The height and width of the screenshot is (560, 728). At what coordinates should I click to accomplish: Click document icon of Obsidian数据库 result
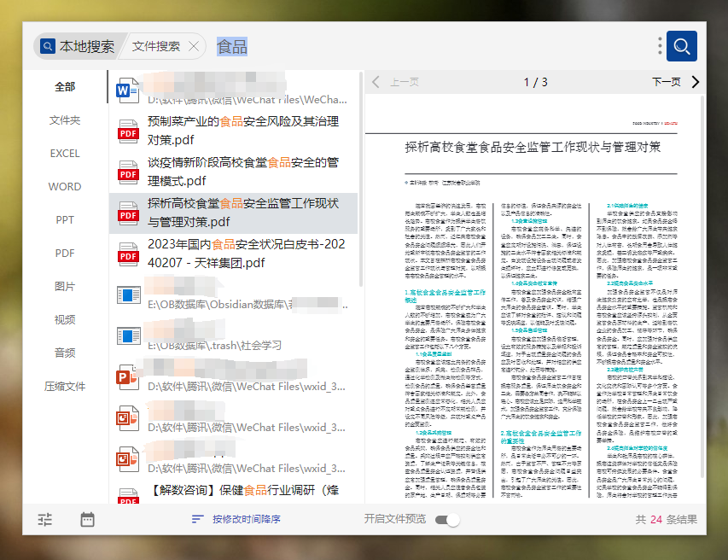pos(129,295)
